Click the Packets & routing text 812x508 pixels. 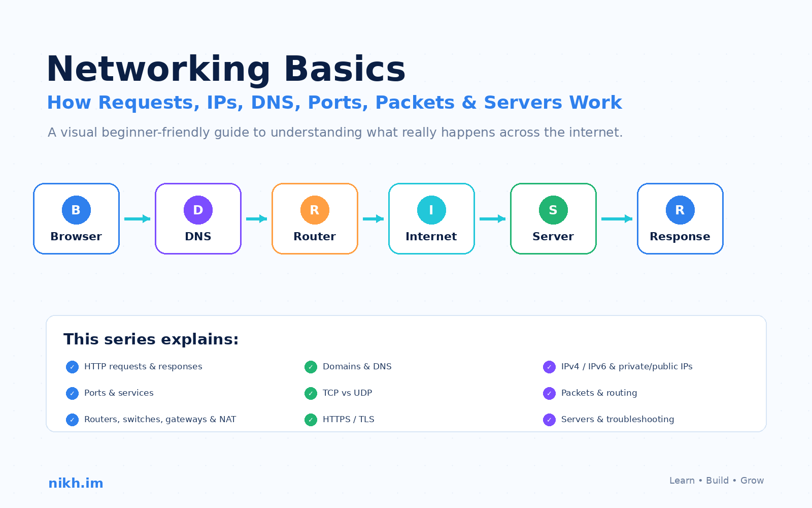(599, 393)
